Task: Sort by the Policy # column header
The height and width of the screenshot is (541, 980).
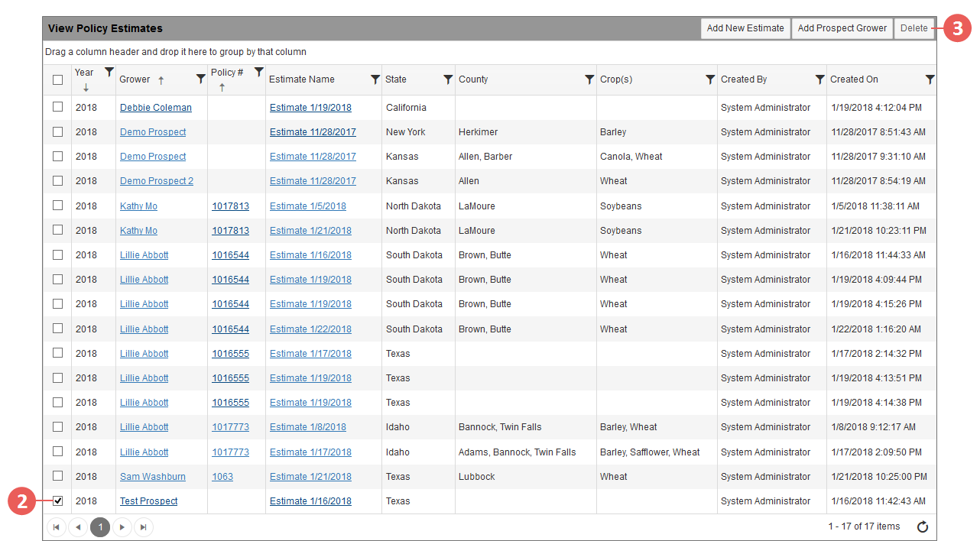Action: [x=227, y=73]
